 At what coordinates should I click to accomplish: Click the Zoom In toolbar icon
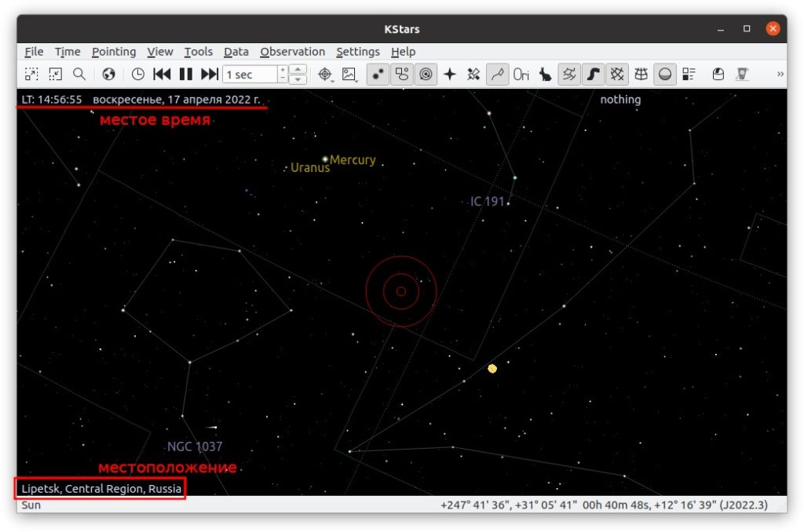31,75
